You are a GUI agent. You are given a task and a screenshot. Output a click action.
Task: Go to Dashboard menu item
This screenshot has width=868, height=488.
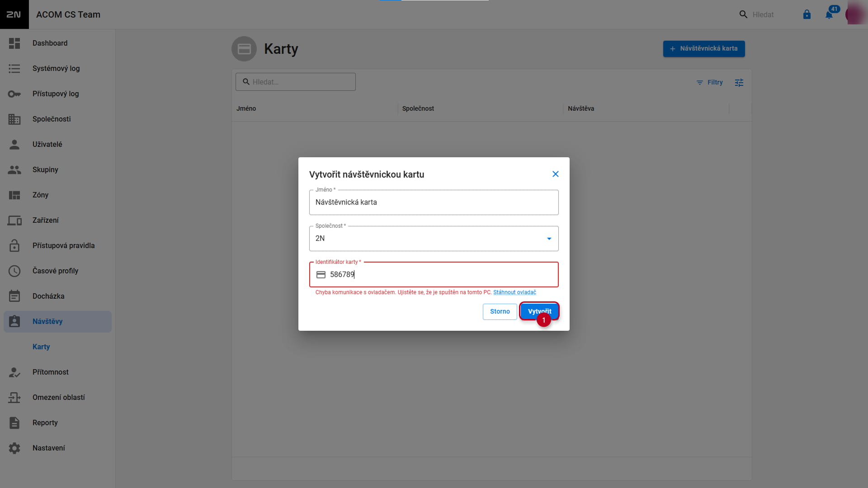(x=58, y=43)
